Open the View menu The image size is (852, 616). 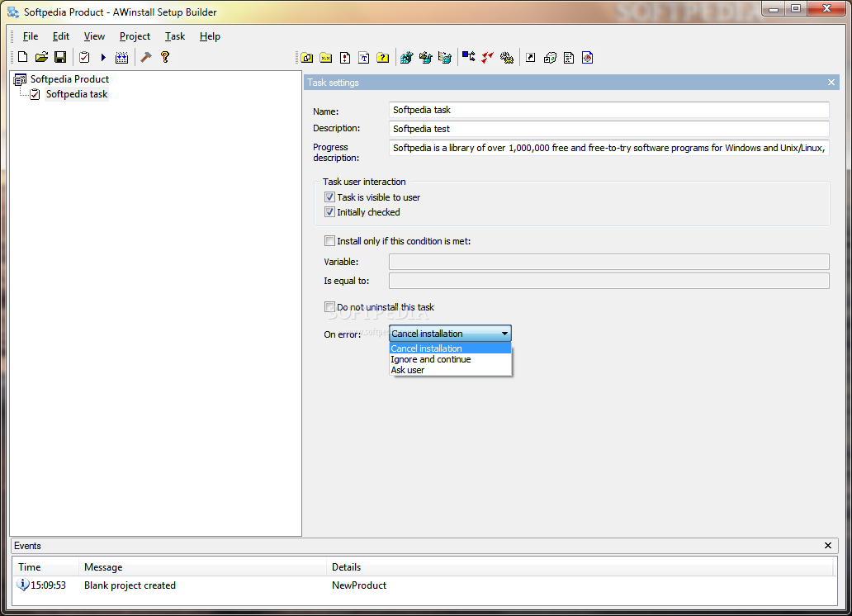coord(94,36)
